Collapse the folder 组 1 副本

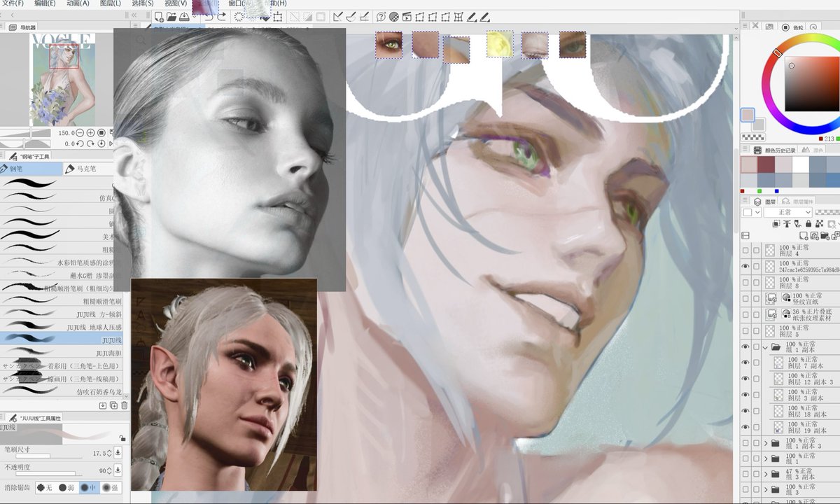[x=765, y=346]
